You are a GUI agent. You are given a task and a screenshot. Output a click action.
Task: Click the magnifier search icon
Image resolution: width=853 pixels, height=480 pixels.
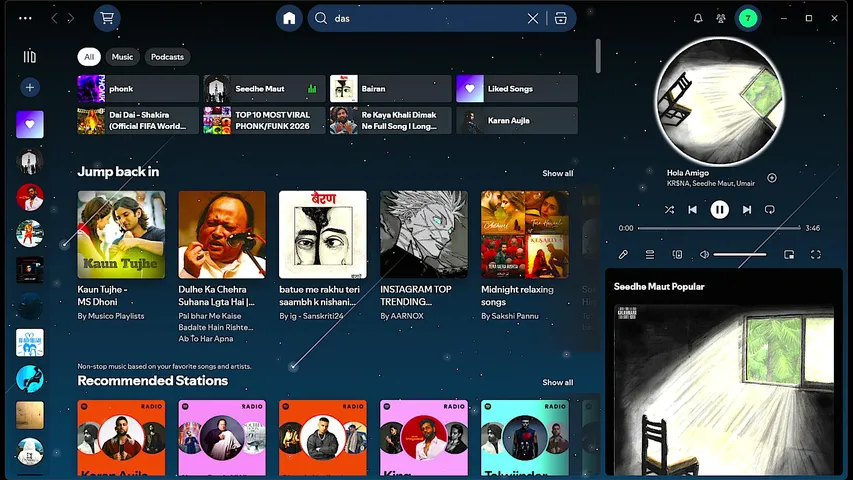[321, 18]
